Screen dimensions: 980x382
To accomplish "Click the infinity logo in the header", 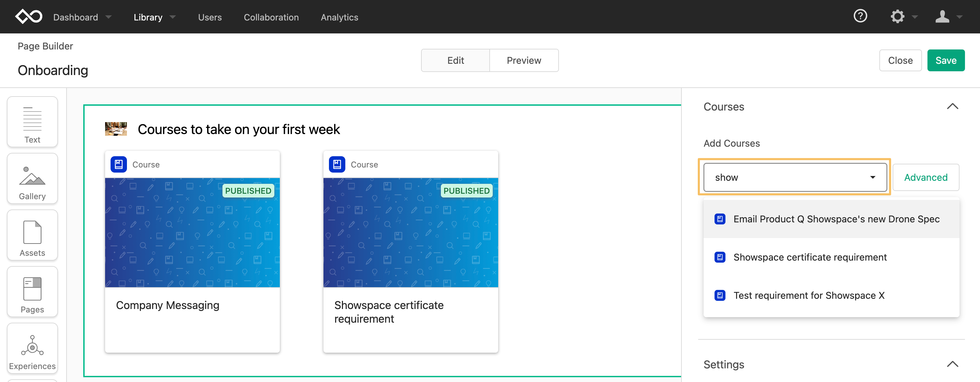I will [29, 17].
